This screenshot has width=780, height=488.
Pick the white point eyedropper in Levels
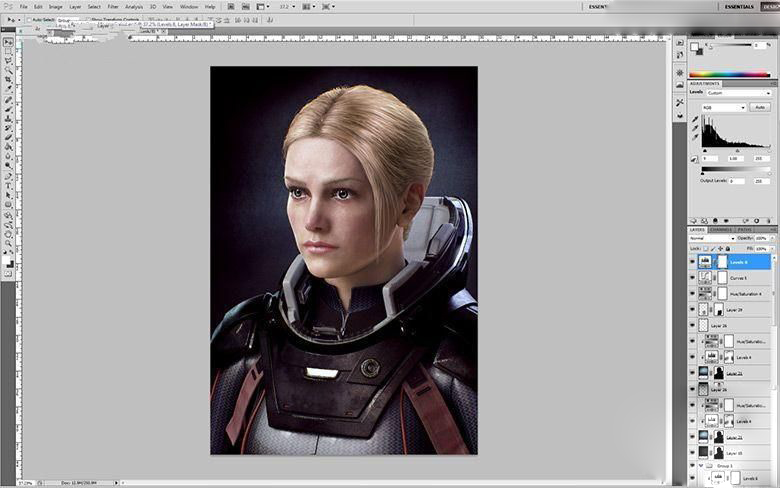tap(695, 137)
